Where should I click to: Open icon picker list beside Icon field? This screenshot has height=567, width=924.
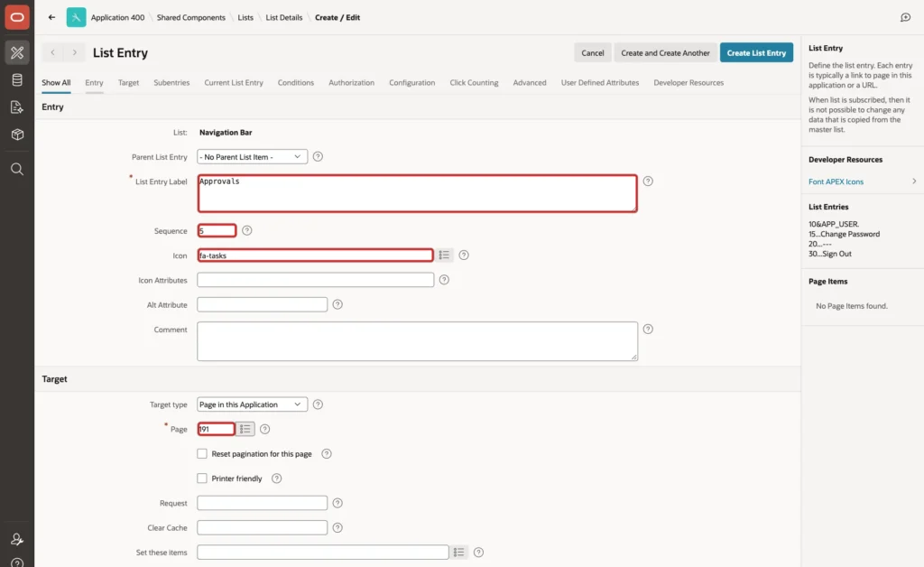pyautogui.click(x=444, y=255)
